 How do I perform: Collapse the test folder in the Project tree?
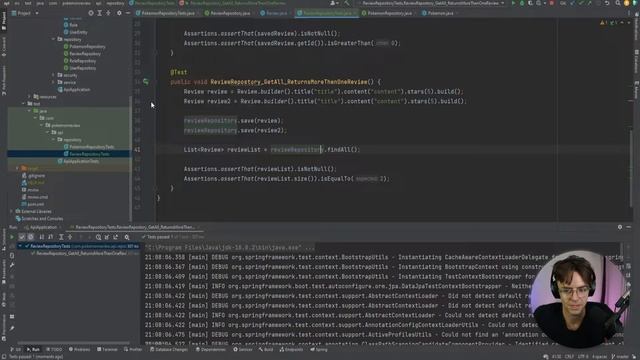[x=24, y=104]
